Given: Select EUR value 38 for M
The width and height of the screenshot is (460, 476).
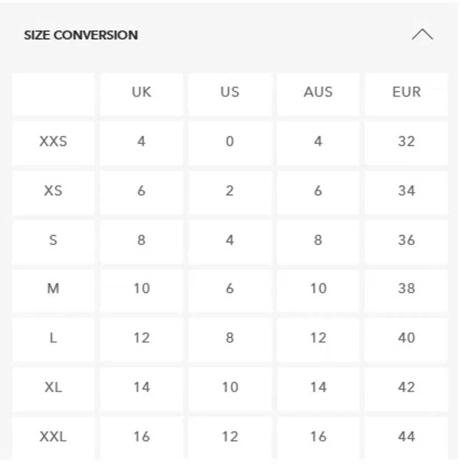Looking at the screenshot, I should pos(406,288).
